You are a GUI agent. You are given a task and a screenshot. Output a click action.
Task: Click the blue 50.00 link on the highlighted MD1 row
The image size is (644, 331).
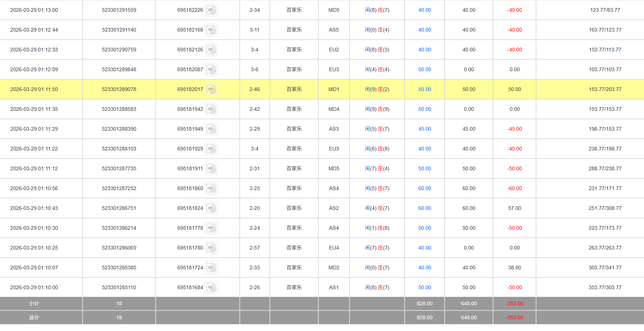tap(424, 89)
